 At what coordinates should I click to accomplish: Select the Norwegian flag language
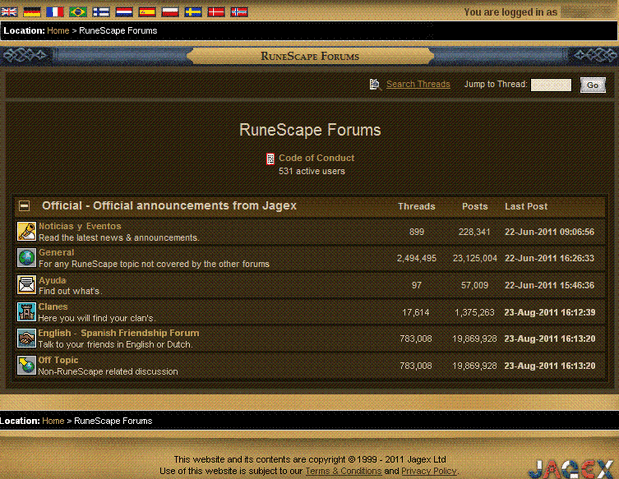click(x=239, y=12)
